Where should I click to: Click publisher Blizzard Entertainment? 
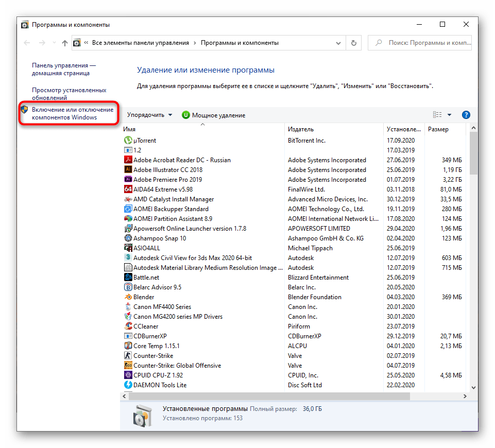(318, 277)
